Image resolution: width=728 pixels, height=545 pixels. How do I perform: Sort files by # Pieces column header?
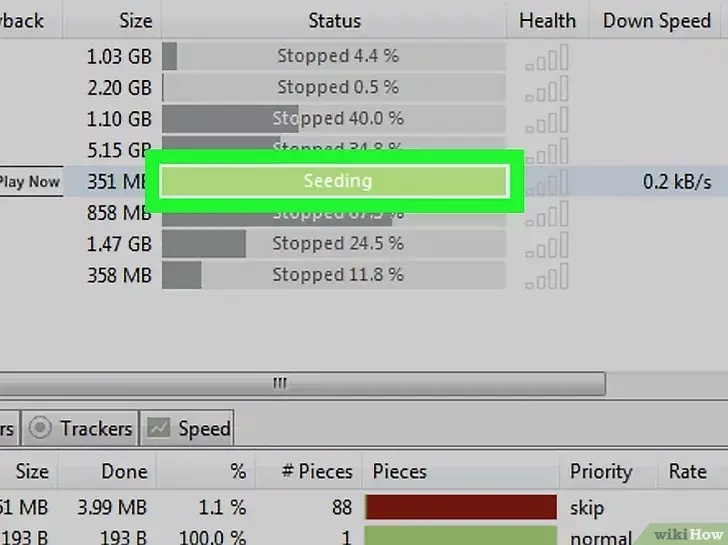click(317, 472)
